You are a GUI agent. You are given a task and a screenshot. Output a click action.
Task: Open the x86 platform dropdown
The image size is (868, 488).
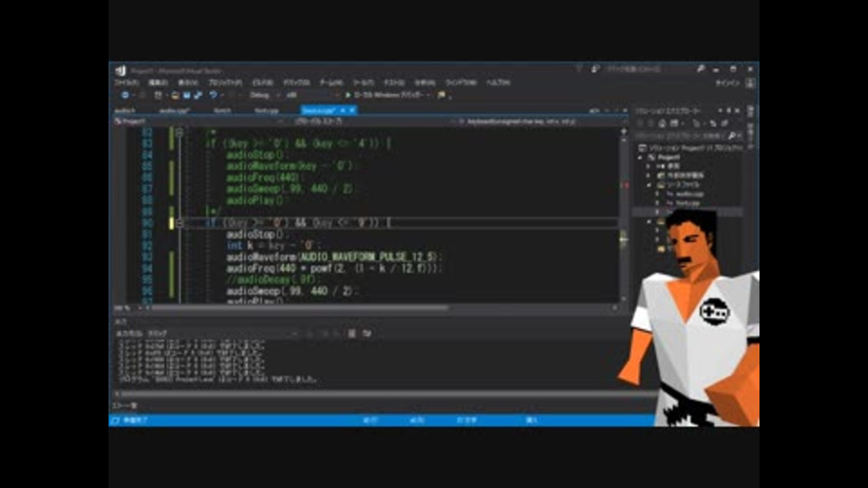click(312, 95)
